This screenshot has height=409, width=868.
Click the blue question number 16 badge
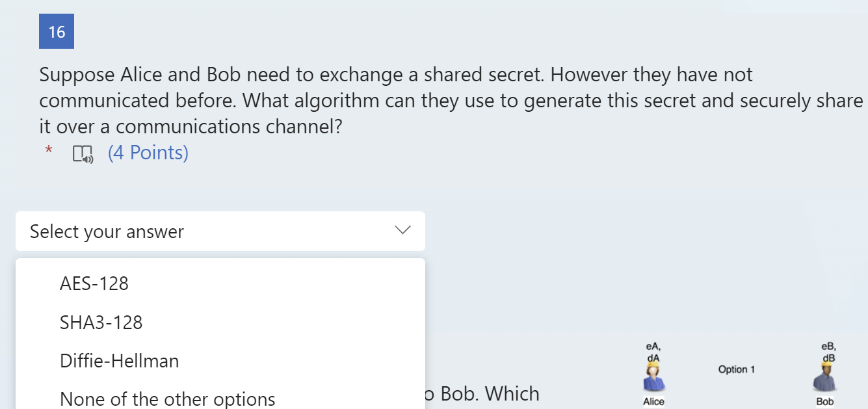[x=56, y=31]
